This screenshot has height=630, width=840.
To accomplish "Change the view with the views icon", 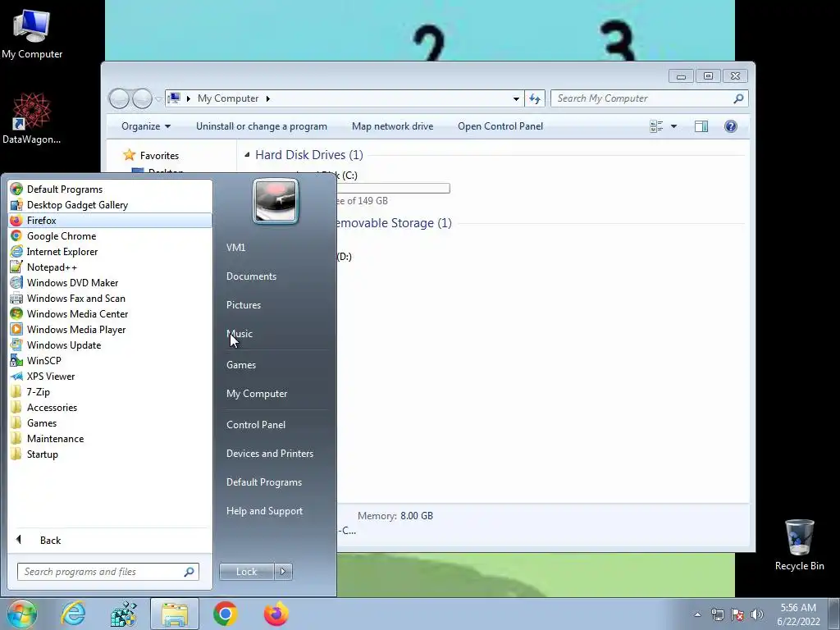I will tap(656, 126).
